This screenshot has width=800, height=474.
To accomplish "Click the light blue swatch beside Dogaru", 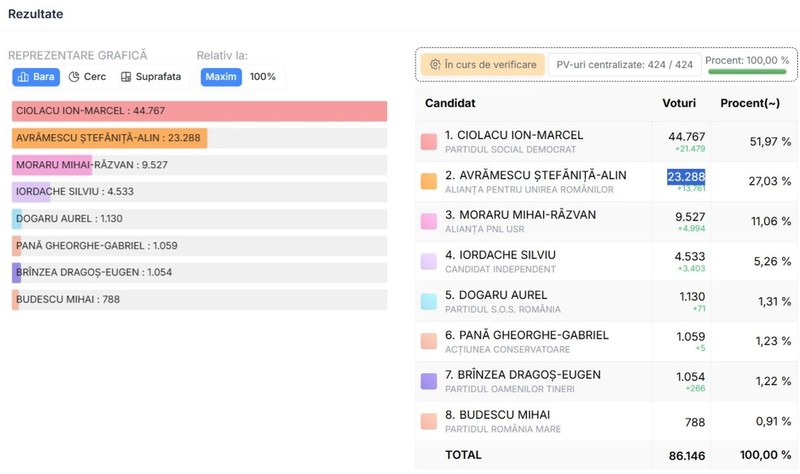I will (x=429, y=302).
